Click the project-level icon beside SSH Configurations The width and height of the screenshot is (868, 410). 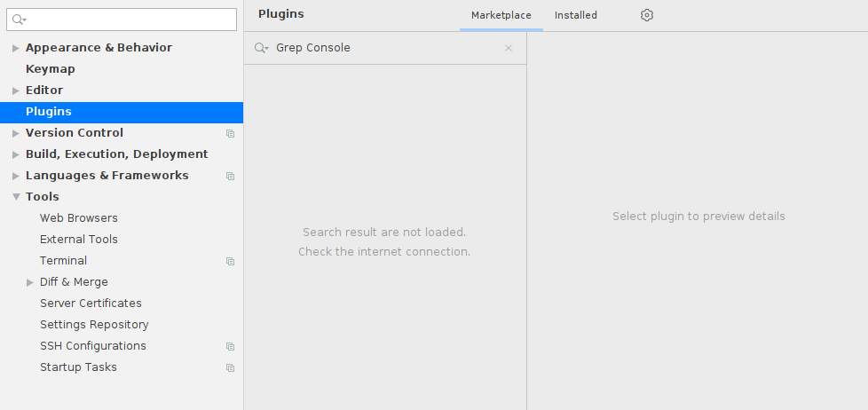pos(230,346)
